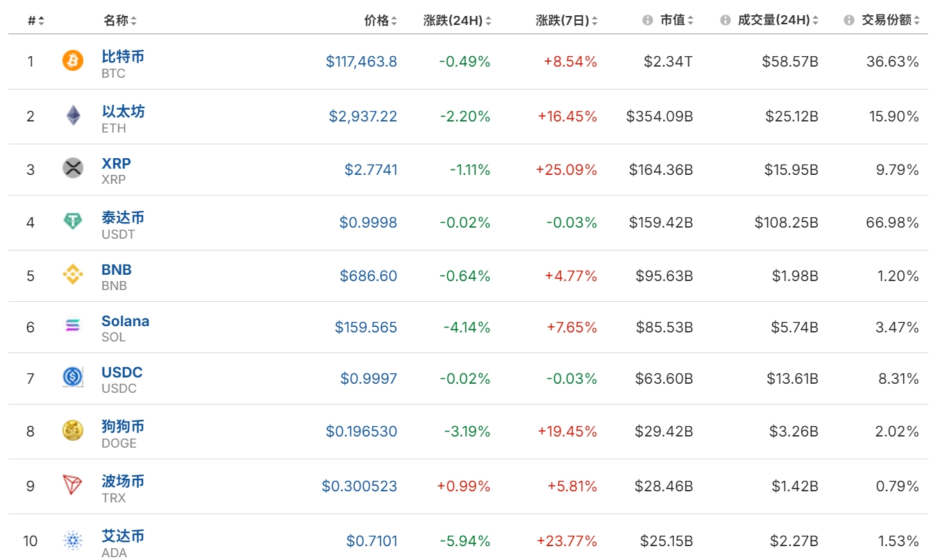Open the 狗狗币 coin name link
The width and height of the screenshot is (938, 560).
coord(123,426)
